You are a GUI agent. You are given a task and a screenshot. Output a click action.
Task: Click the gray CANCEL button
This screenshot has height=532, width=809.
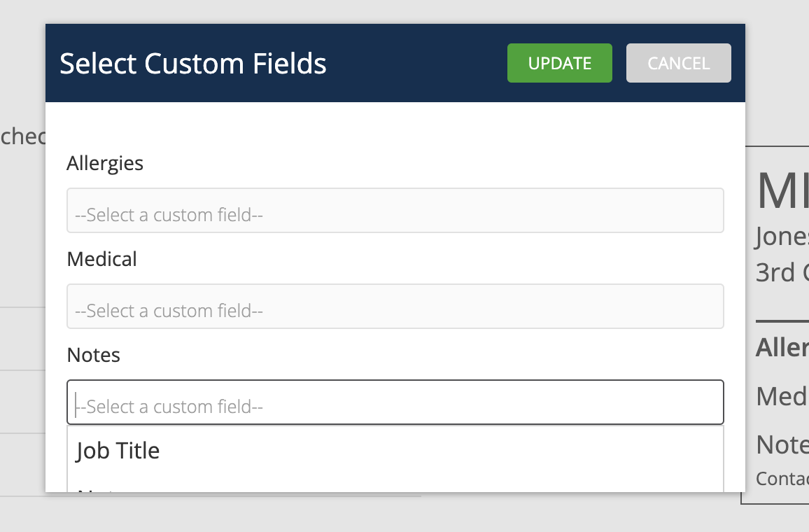click(x=678, y=63)
